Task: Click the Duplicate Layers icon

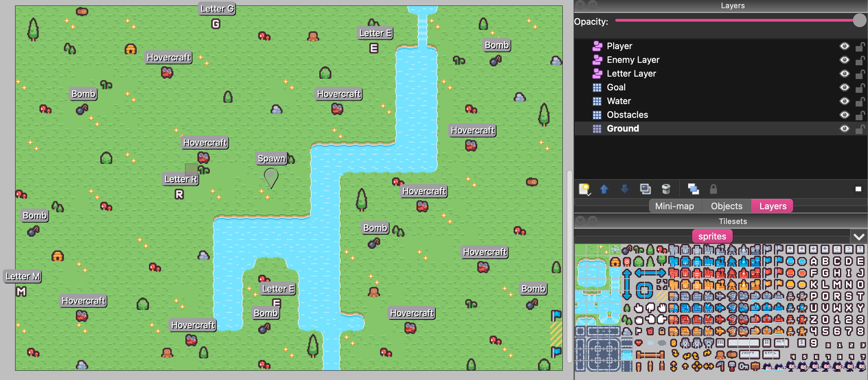Action: (x=646, y=189)
